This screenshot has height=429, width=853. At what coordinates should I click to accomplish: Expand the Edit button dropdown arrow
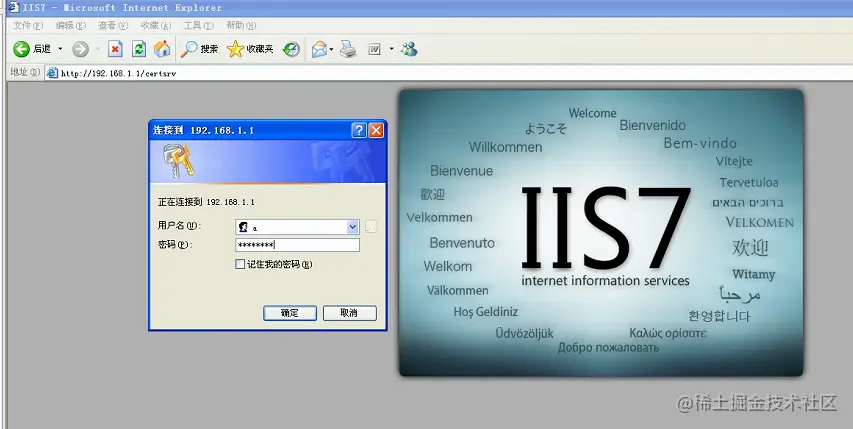[391, 49]
